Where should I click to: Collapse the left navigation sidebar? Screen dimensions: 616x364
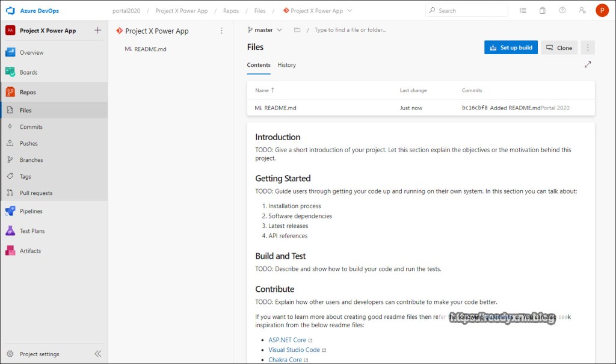pos(98,354)
